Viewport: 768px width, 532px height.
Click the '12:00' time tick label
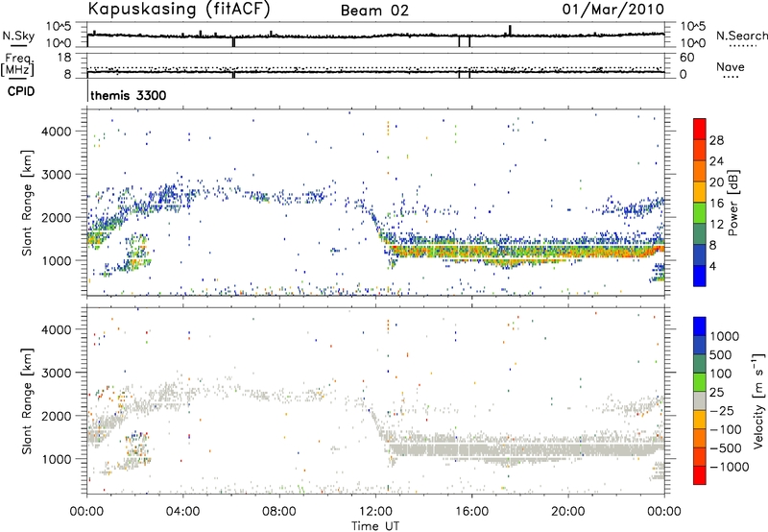(x=375, y=512)
